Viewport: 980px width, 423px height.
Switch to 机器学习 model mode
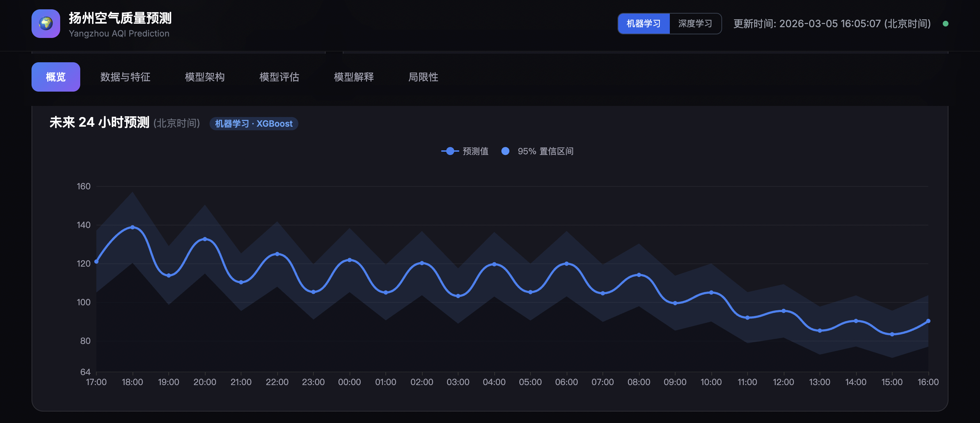(643, 24)
